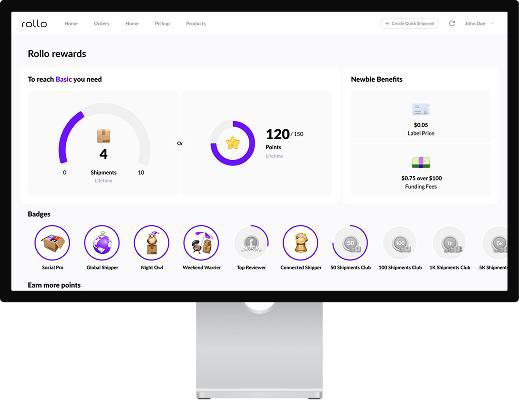The height and width of the screenshot is (400, 519).
Task: Select the Night Owl badge
Action: click(x=152, y=243)
